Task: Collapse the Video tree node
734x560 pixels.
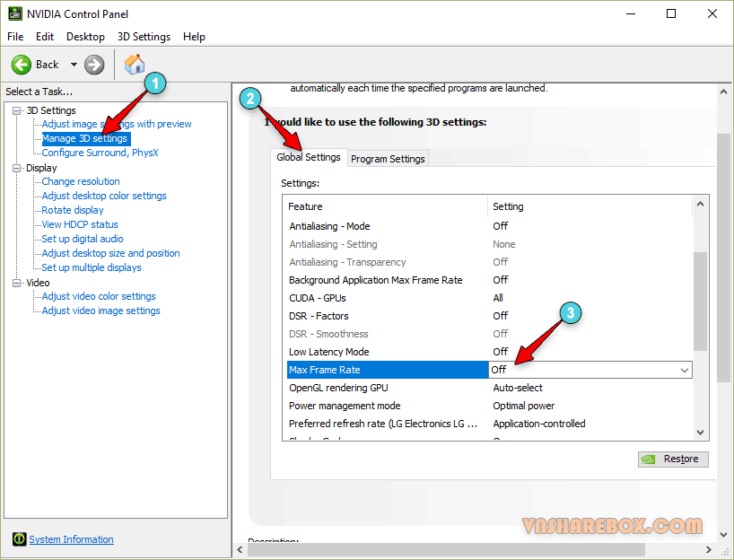Action: point(16,283)
